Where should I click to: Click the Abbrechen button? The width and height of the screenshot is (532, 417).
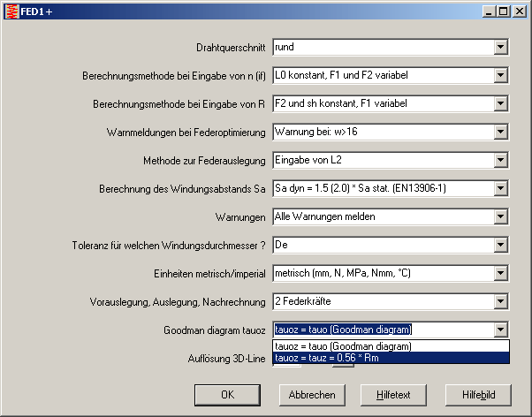(312, 394)
